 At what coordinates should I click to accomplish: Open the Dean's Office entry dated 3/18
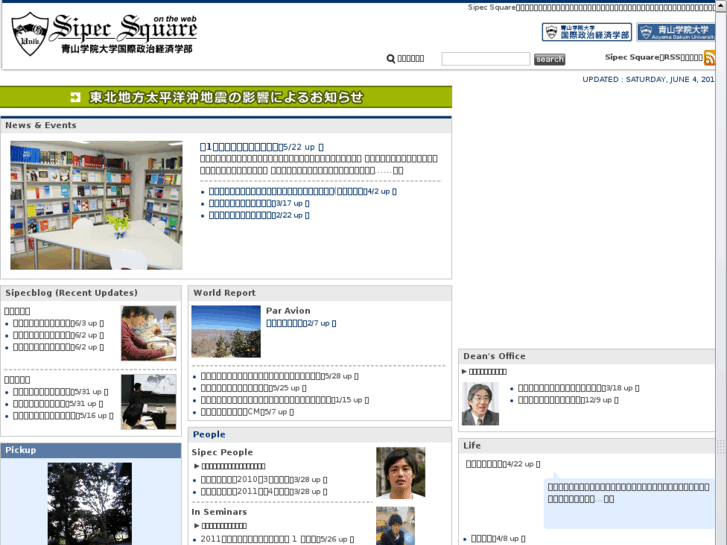[x=578, y=388]
